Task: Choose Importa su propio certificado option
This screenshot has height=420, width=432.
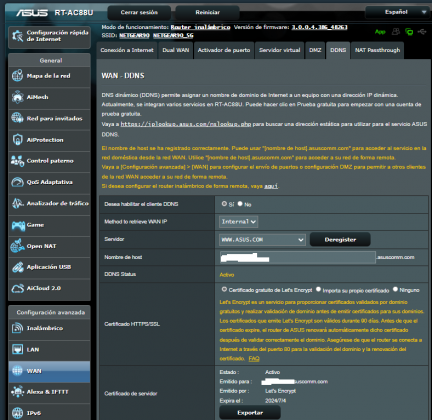Action: point(318,289)
